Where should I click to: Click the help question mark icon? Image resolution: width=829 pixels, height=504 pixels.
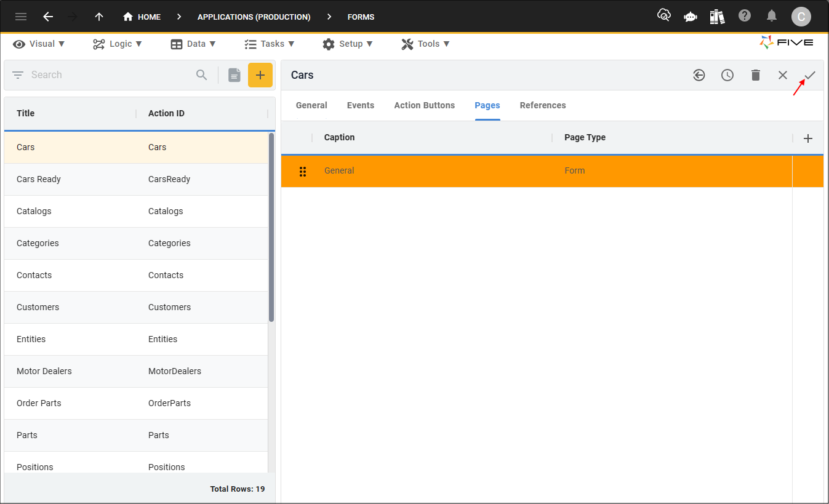coord(745,15)
